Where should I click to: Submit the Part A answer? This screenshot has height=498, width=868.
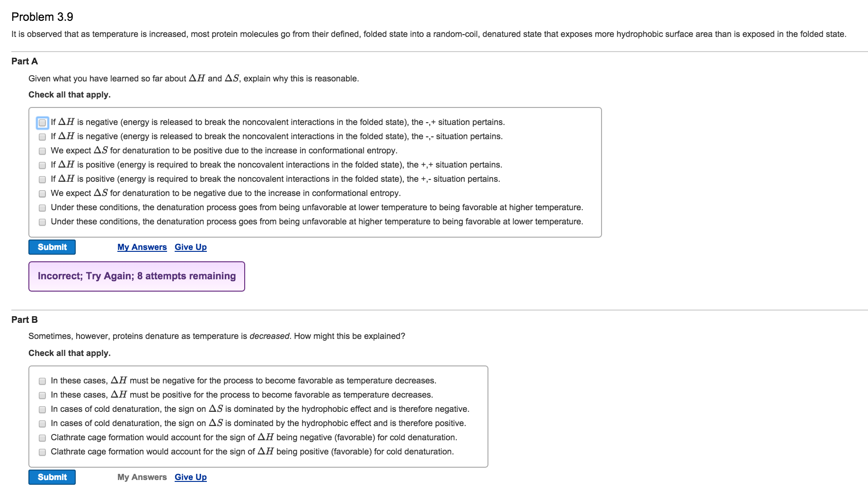(x=52, y=247)
